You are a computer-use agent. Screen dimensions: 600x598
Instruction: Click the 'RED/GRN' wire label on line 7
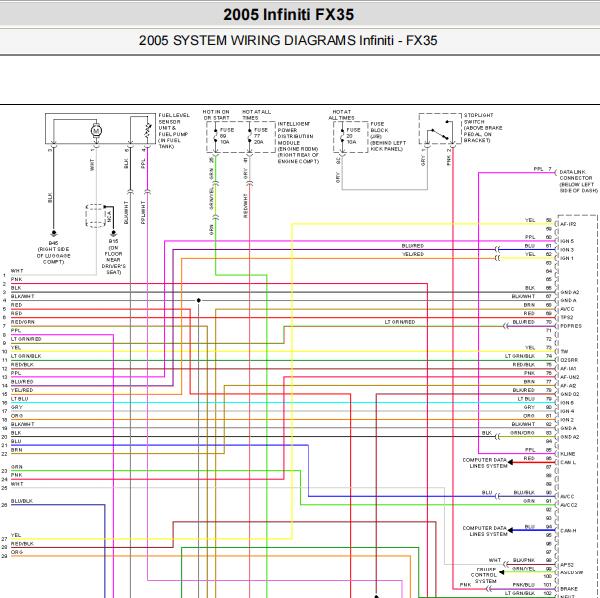pyautogui.click(x=23, y=322)
